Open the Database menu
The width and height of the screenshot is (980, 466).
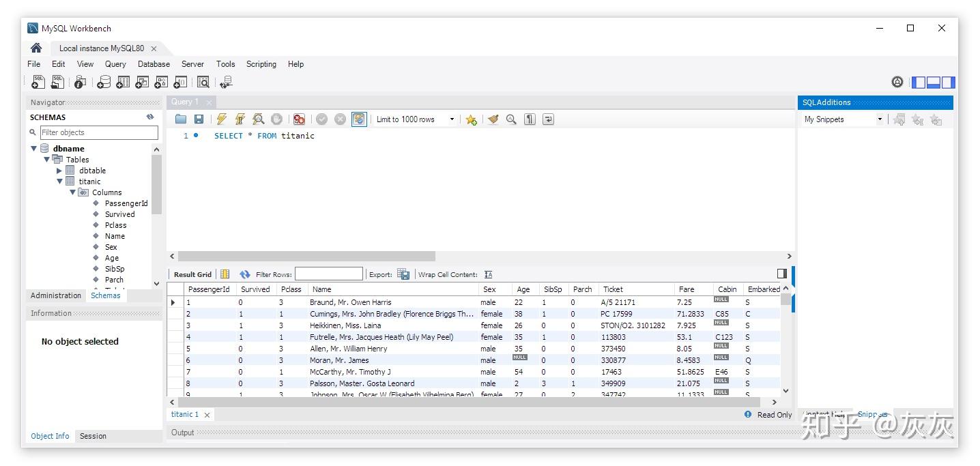[x=154, y=64]
